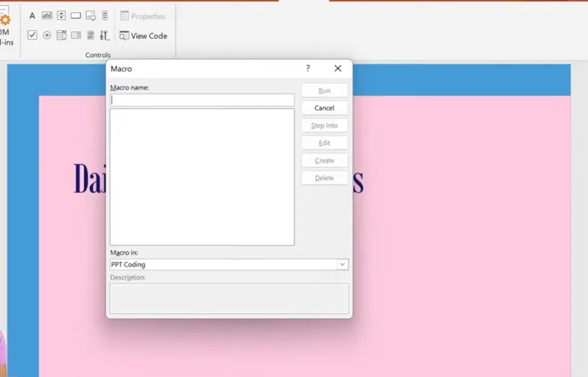The width and height of the screenshot is (588, 377).
Task: Insert a Spin Button control
Action: coord(61,16)
